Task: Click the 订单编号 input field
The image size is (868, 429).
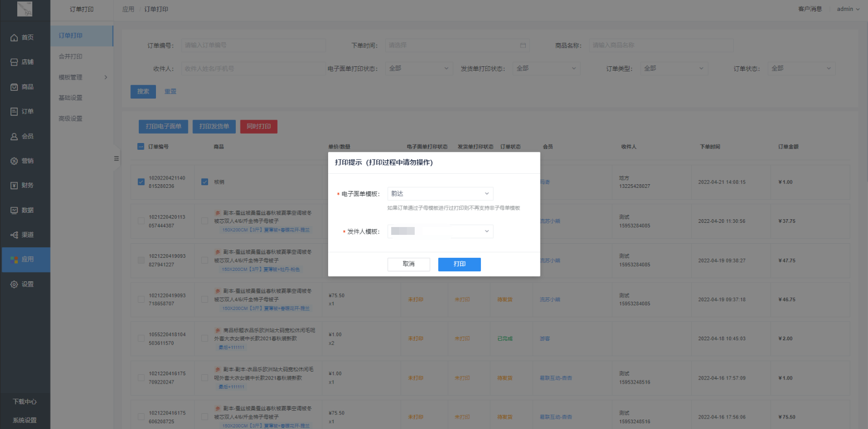Action: point(253,45)
